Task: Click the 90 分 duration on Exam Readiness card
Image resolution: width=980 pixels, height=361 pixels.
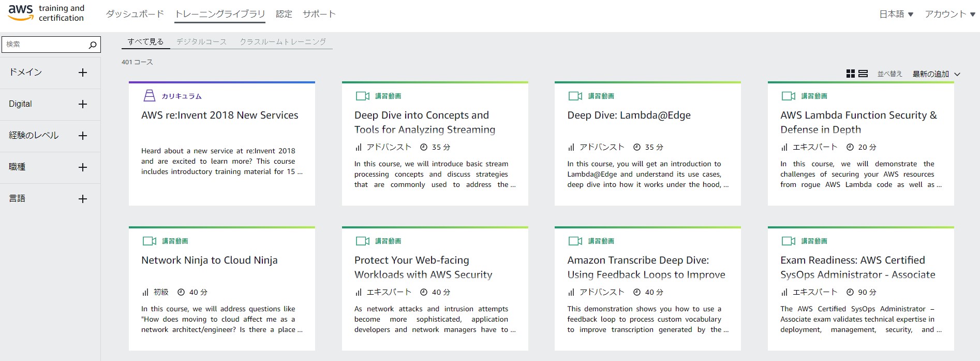Action: pyautogui.click(x=867, y=292)
